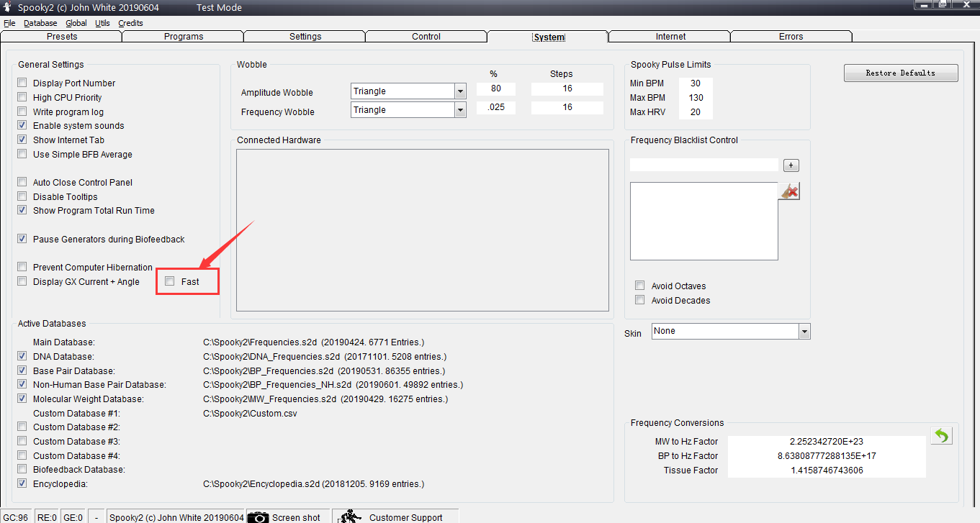Open the Frequency Wobble waveform dropdown
Viewport: 980px width, 523px height.
[460, 110]
